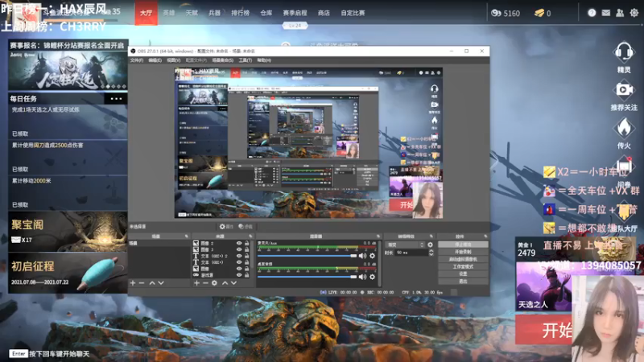
Task: Add a new source with the Sources plus icon
Action: [x=196, y=283]
